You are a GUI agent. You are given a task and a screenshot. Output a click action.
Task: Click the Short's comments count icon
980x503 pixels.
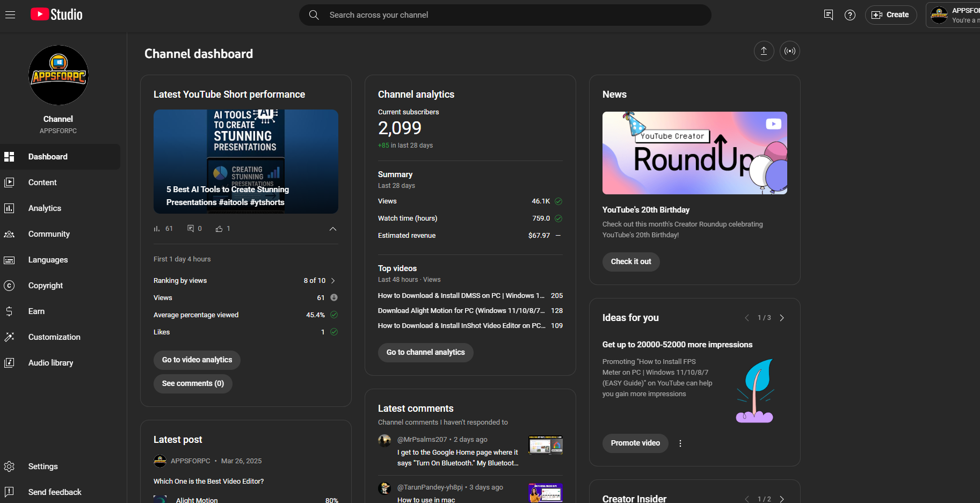tap(191, 229)
